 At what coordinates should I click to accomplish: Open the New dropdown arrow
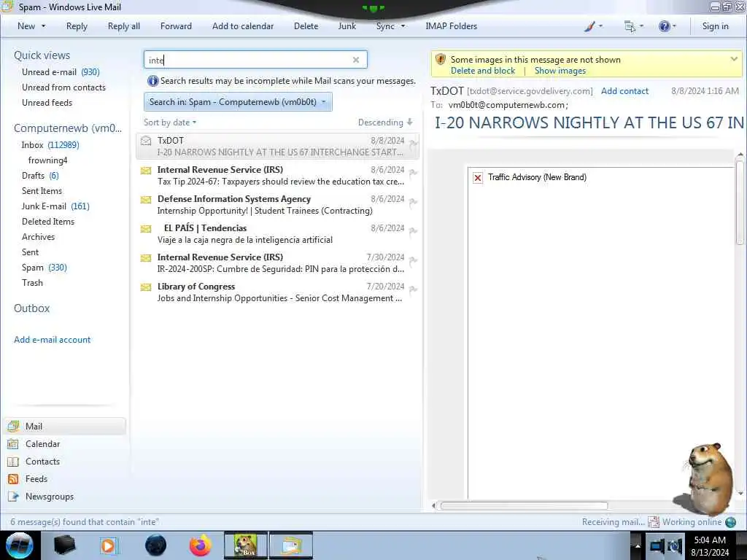pos(43,26)
